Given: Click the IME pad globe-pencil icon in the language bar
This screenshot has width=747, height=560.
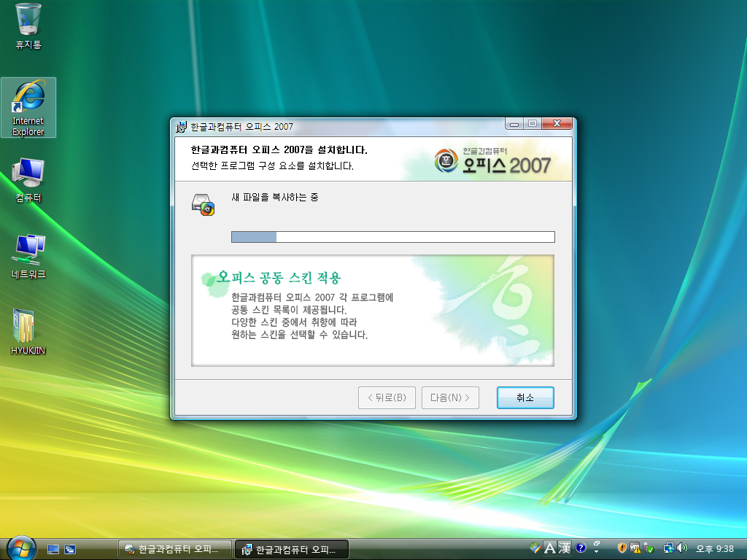Looking at the screenshot, I should pyautogui.click(x=535, y=548).
